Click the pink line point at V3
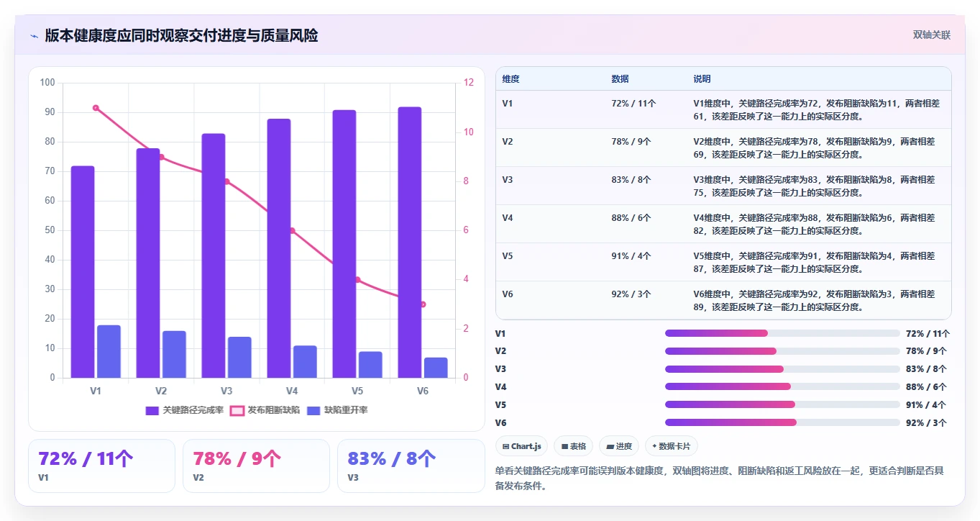 pyautogui.click(x=226, y=181)
